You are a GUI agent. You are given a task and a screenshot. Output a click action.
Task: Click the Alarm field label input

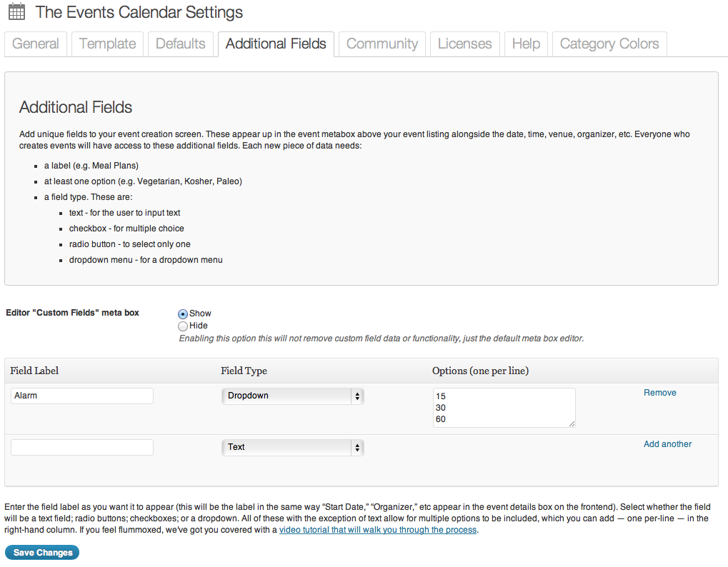point(81,396)
